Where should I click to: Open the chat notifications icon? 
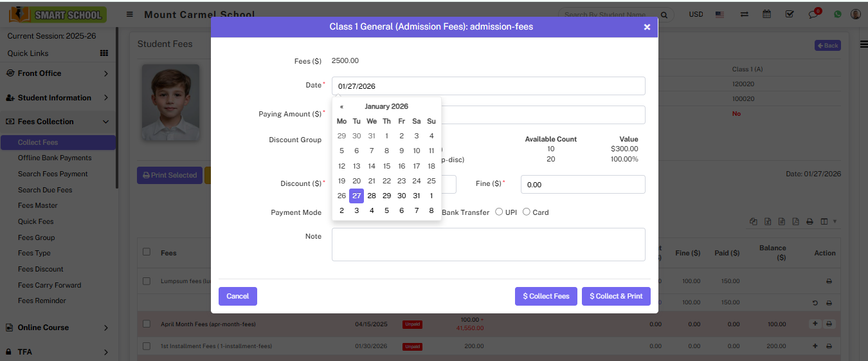tap(813, 14)
